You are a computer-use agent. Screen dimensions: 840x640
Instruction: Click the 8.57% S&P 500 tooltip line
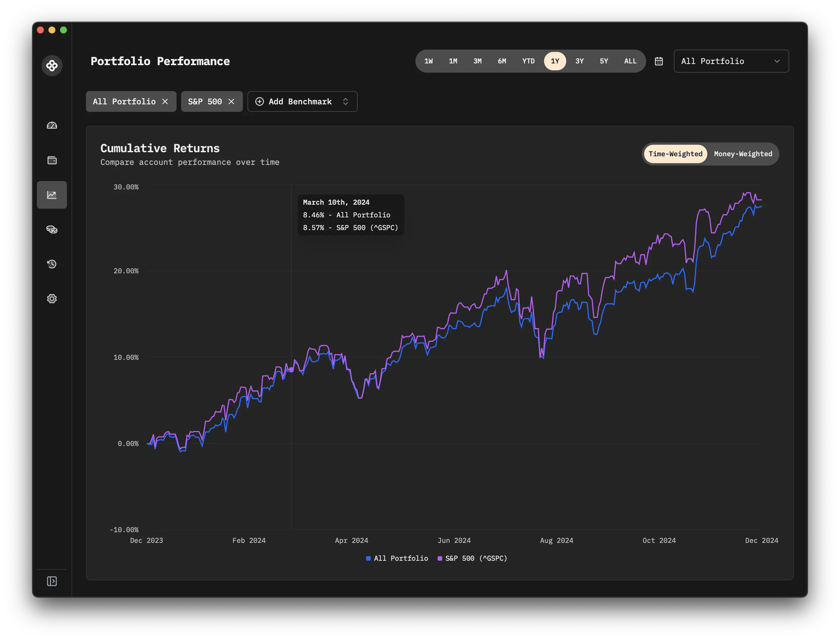pos(350,227)
